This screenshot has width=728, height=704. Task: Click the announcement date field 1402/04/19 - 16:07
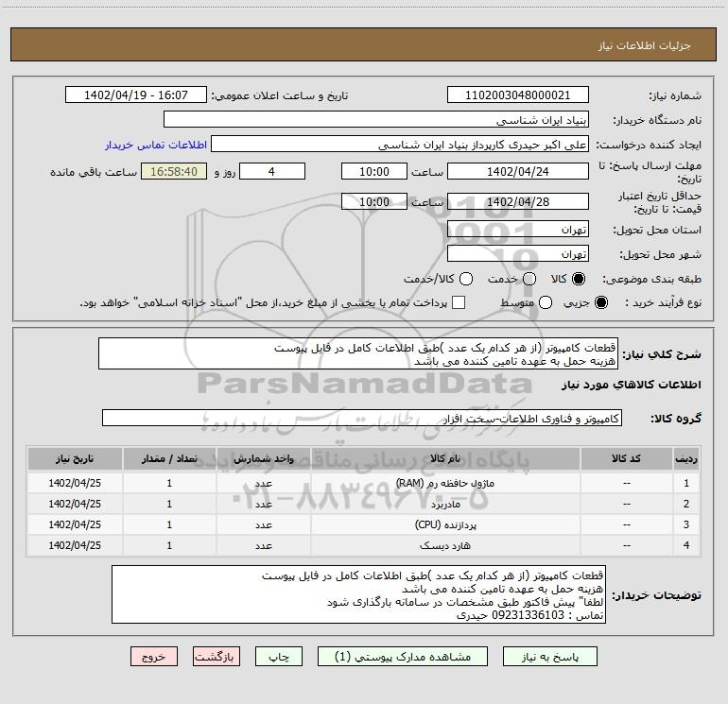(136, 95)
